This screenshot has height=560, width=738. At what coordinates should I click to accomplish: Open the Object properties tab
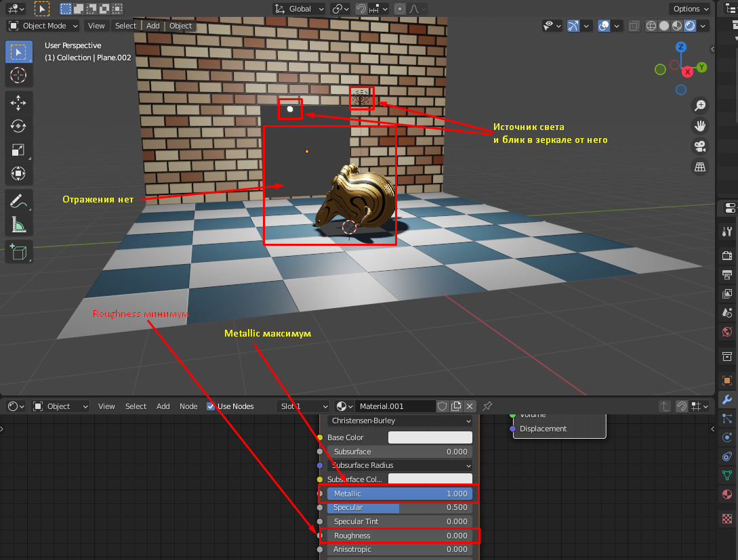[x=727, y=381]
